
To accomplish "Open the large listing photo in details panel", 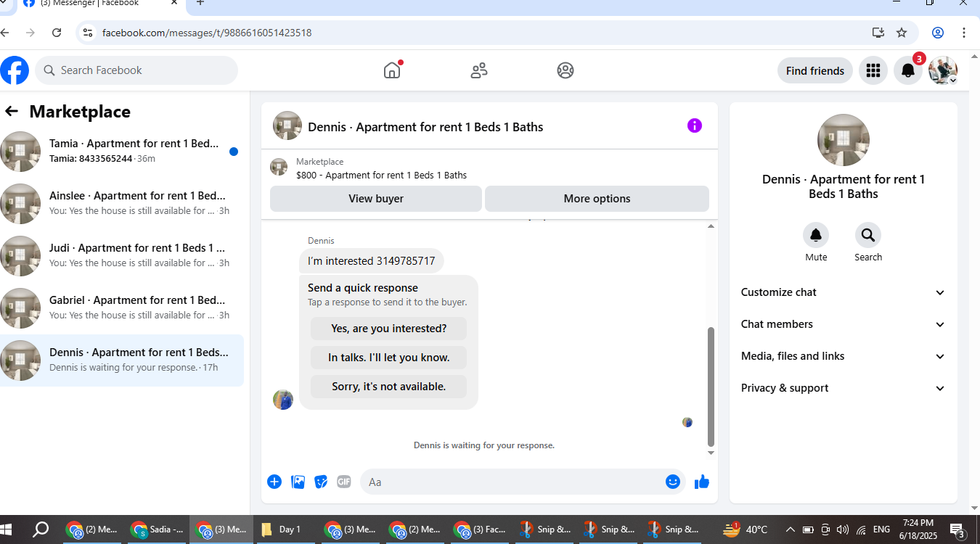I will pyautogui.click(x=844, y=140).
